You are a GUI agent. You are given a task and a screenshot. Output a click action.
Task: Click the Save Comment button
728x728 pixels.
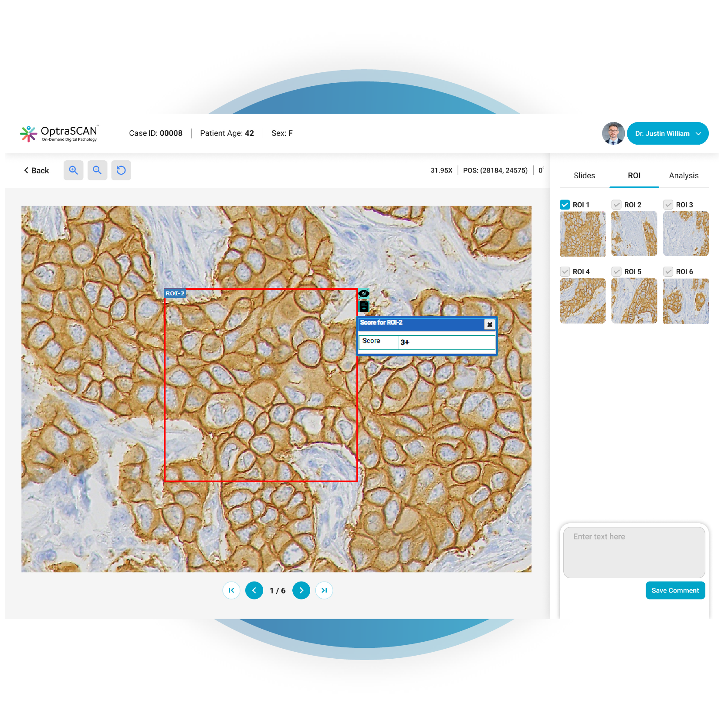click(675, 590)
